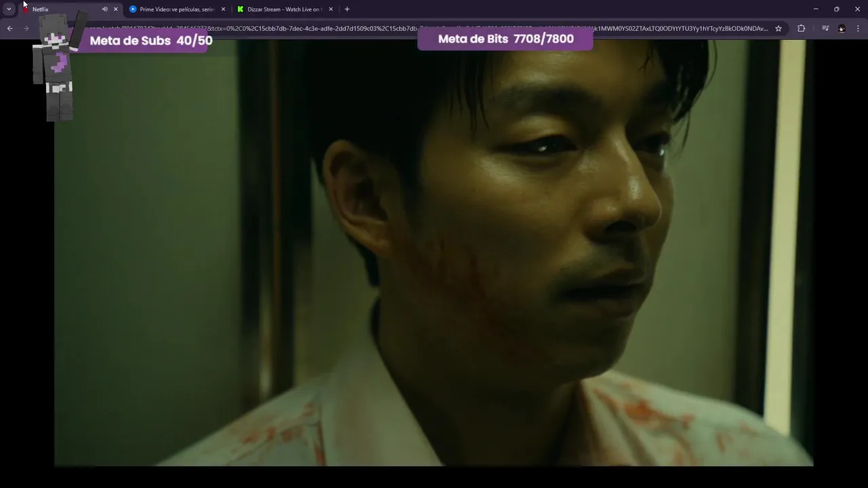
Task: Open a new browser tab
Action: pos(347,9)
